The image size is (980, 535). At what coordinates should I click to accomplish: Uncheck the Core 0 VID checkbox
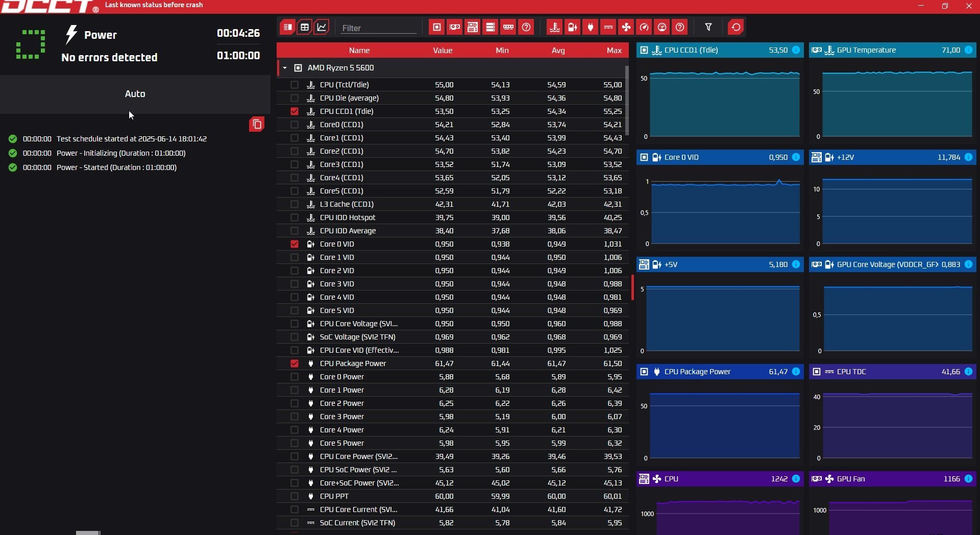(295, 244)
